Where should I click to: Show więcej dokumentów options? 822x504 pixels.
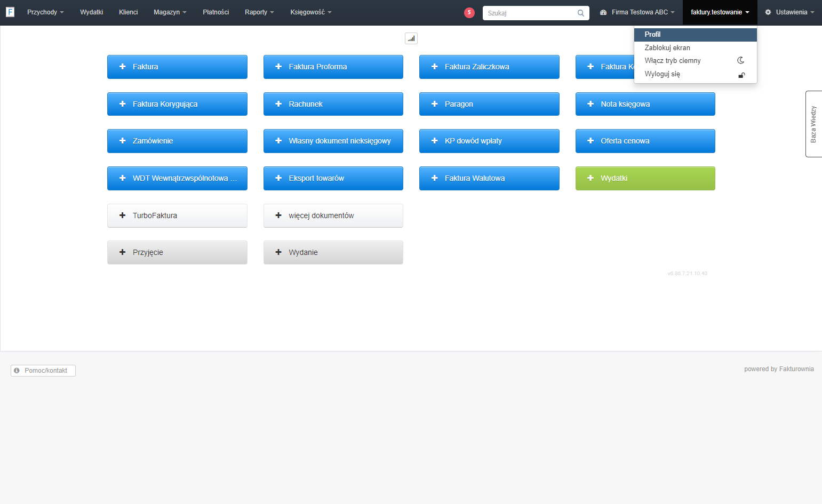click(333, 215)
